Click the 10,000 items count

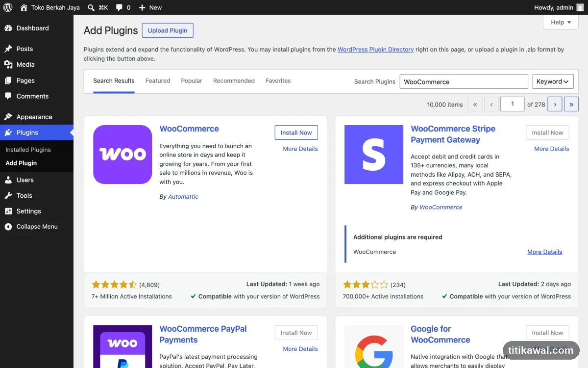[445, 105]
